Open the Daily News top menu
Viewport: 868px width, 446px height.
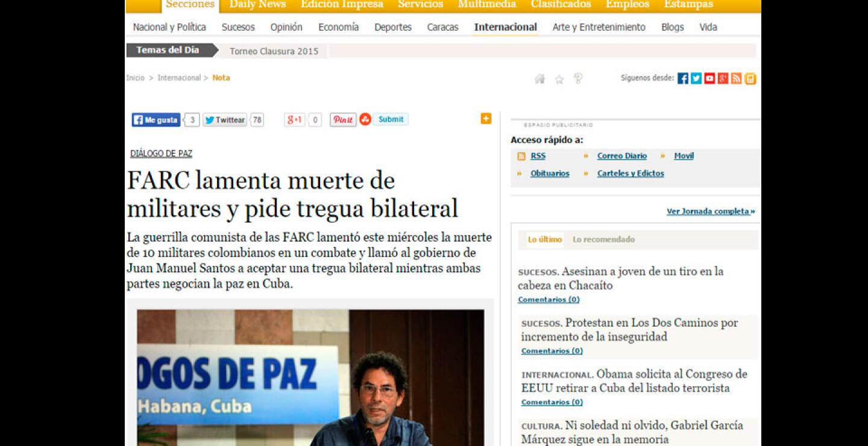258,5
